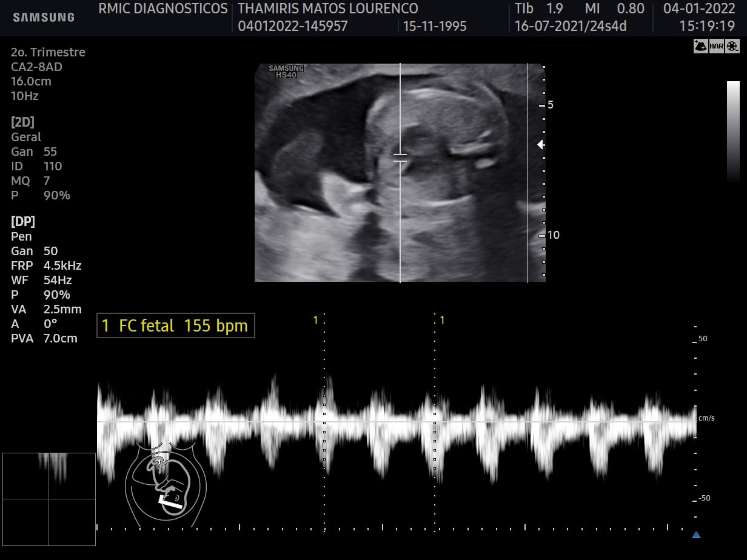Click the MI 0.80 mechanical index

pyautogui.click(x=615, y=8)
